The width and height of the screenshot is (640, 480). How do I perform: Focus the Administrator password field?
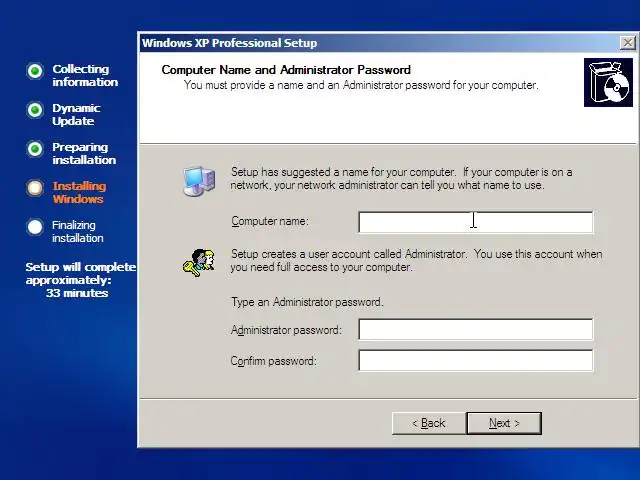click(x=476, y=329)
